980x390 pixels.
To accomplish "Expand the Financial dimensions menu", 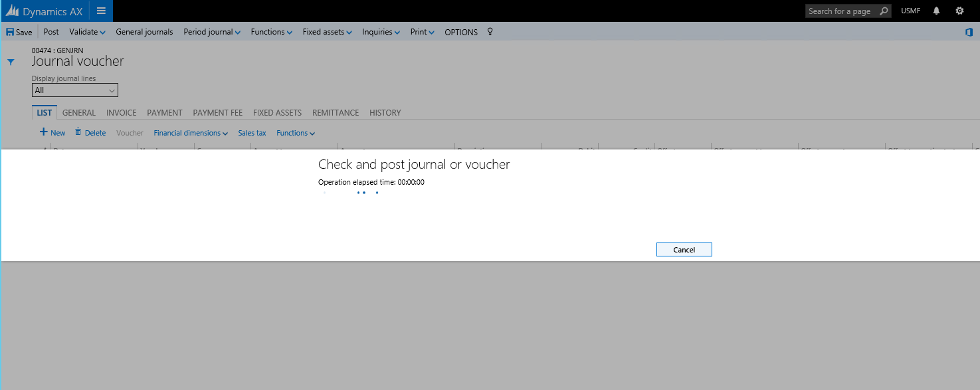I will [190, 133].
